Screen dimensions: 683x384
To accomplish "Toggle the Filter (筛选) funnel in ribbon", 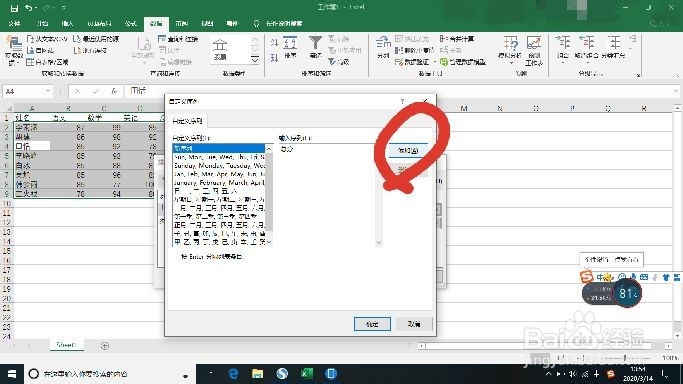I will tap(315, 48).
